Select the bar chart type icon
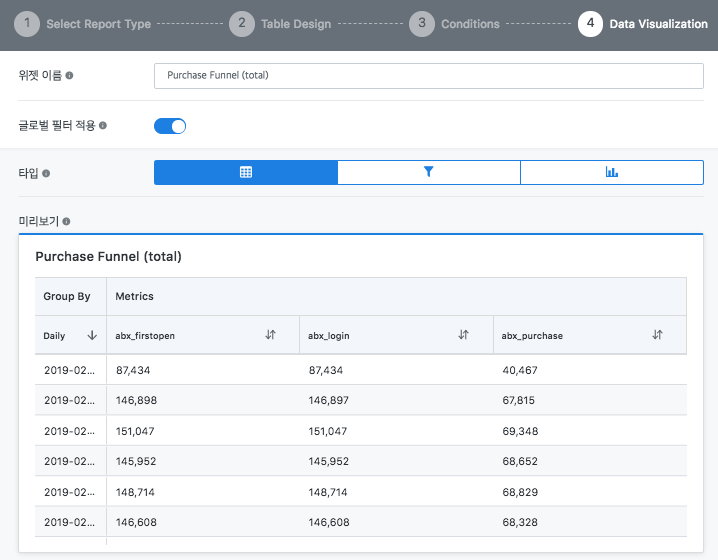 [x=611, y=172]
